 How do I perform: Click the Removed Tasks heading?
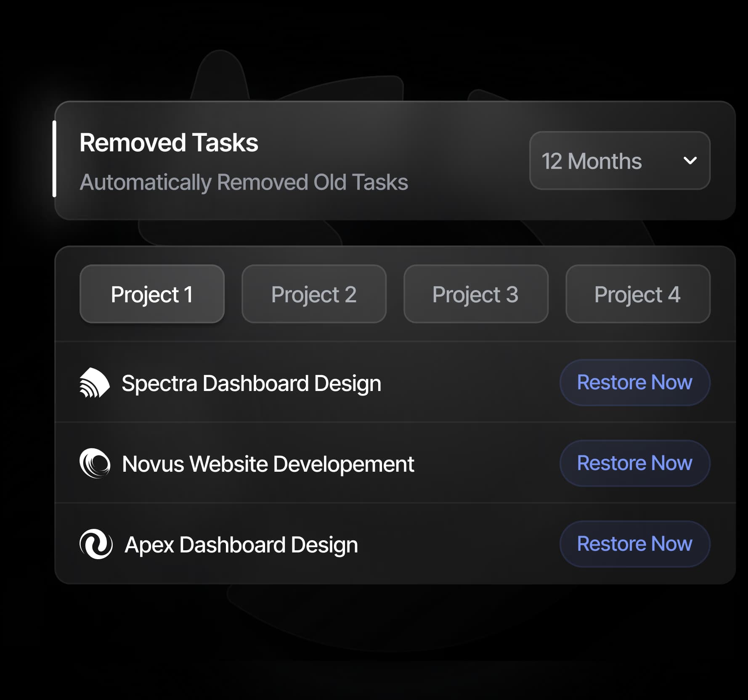coord(169,143)
